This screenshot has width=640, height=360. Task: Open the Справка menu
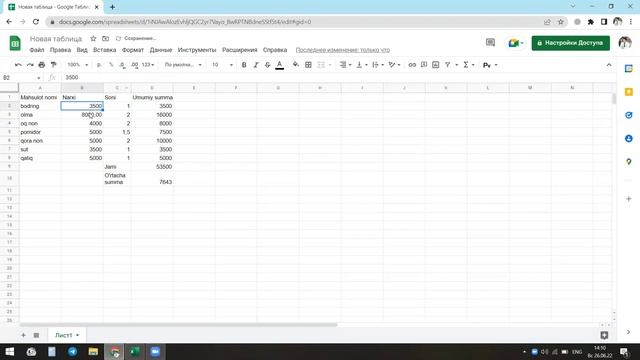click(275, 50)
